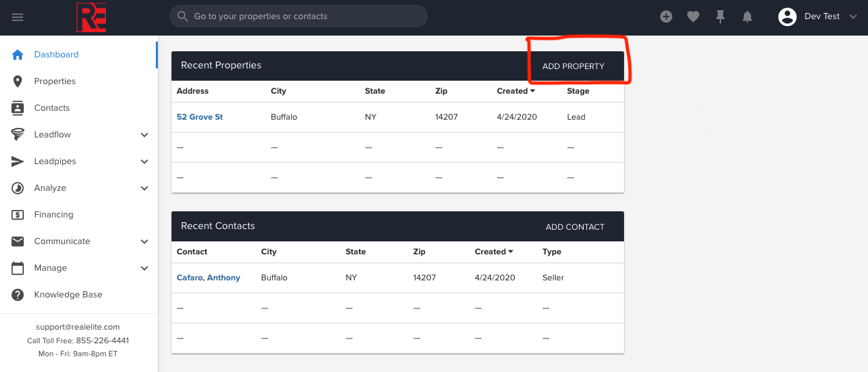
Task: Click the ADD CONTACT button
Action: coord(575,227)
